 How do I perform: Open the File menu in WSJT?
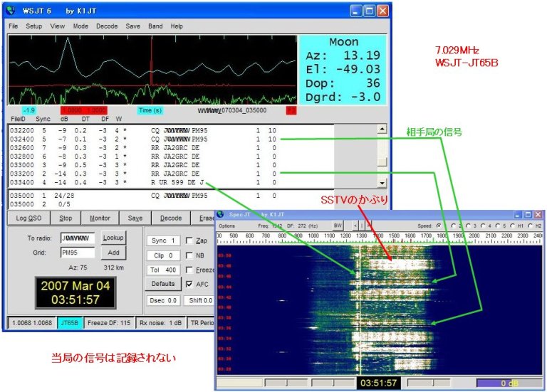14,26
